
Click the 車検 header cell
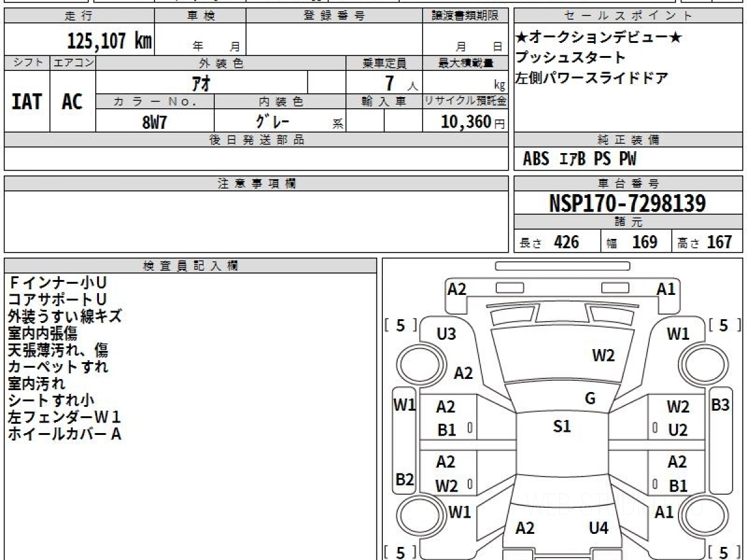pos(200,16)
